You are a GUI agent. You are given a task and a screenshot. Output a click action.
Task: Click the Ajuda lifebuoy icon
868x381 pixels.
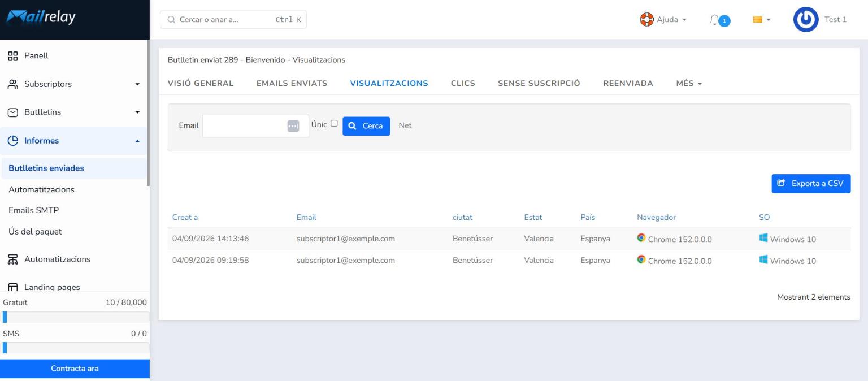(x=646, y=19)
